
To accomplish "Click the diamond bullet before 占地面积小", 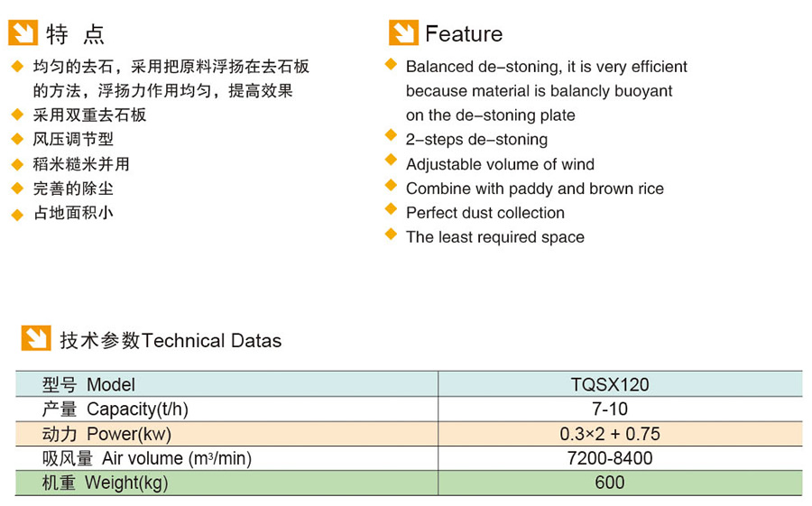I will coord(16,214).
